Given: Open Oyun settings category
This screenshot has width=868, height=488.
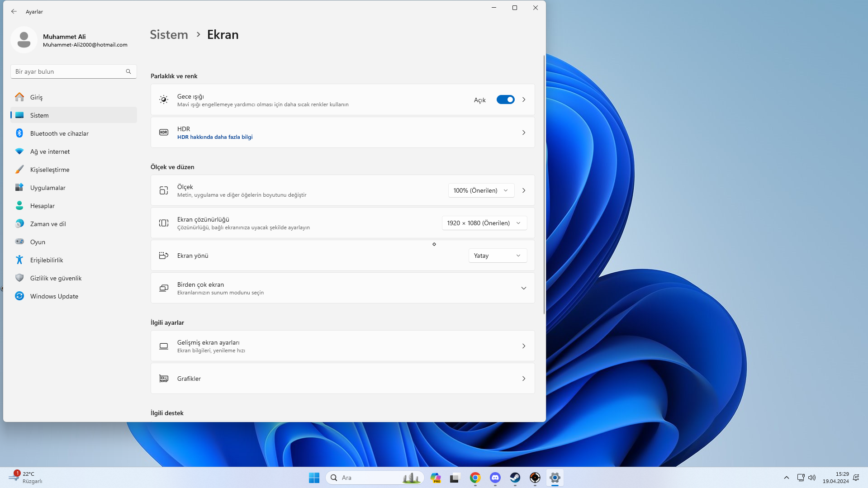Looking at the screenshot, I should [74, 242].
